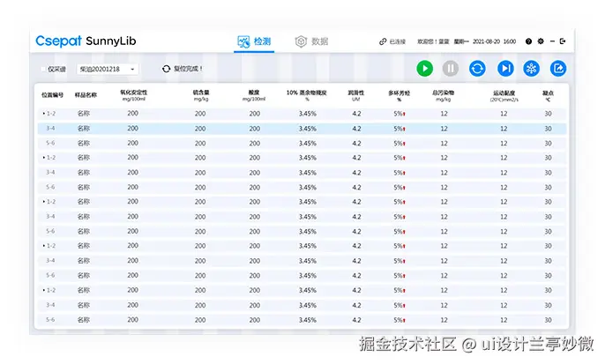This screenshot has width=605, height=364.
Task: Click the 总污染物 column header
Action: pos(443,95)
